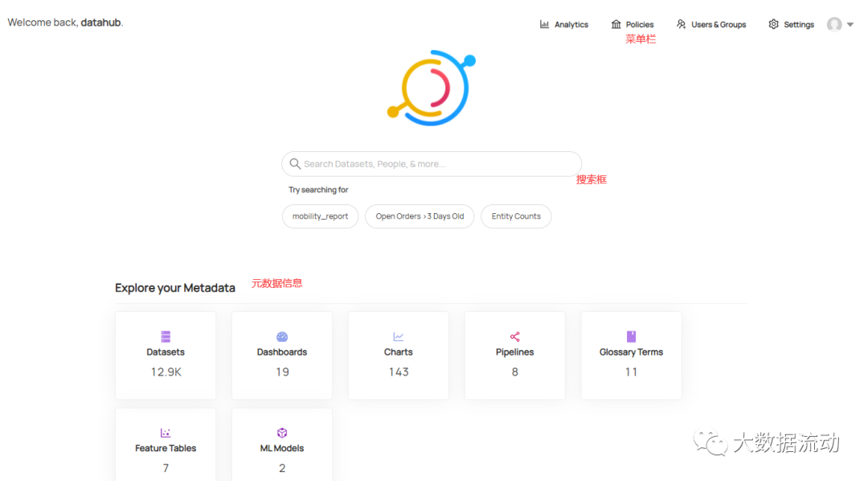Image resolution: width=868 pixels, height=481 pixels.
Task: Click the Users & Groups people icon
Action: point(681,24)
